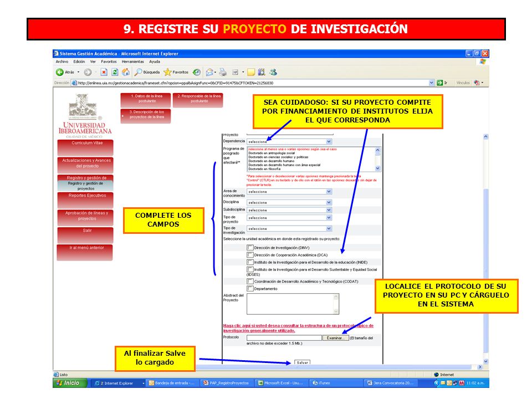The image size is (532, 399).
Task: Open the protocol structure help link
Action: (x=298, y=328)
